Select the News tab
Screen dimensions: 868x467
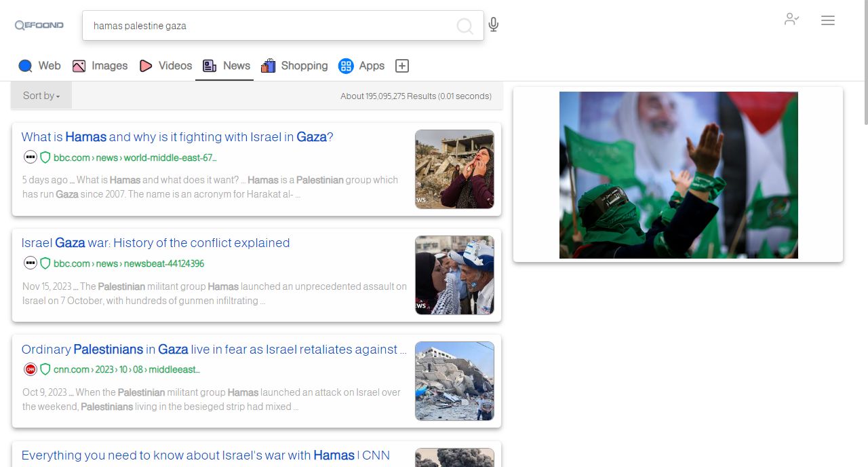[x=226, y=66]
